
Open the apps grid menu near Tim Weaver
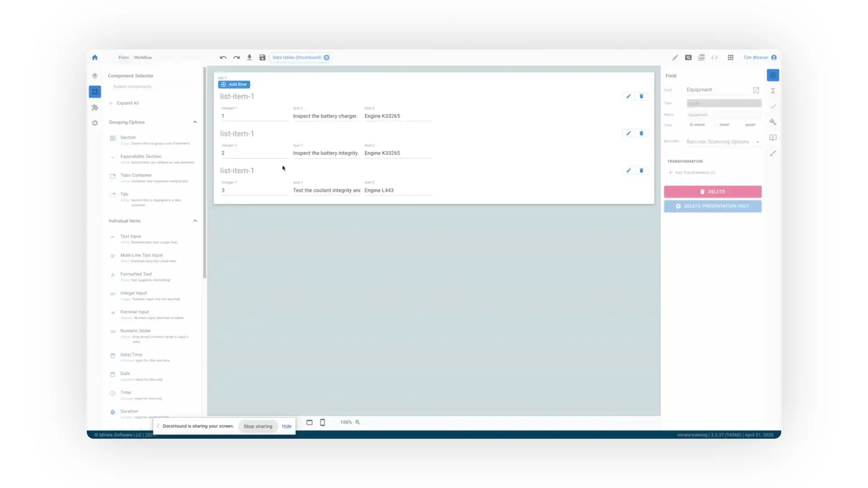point(730,58)
